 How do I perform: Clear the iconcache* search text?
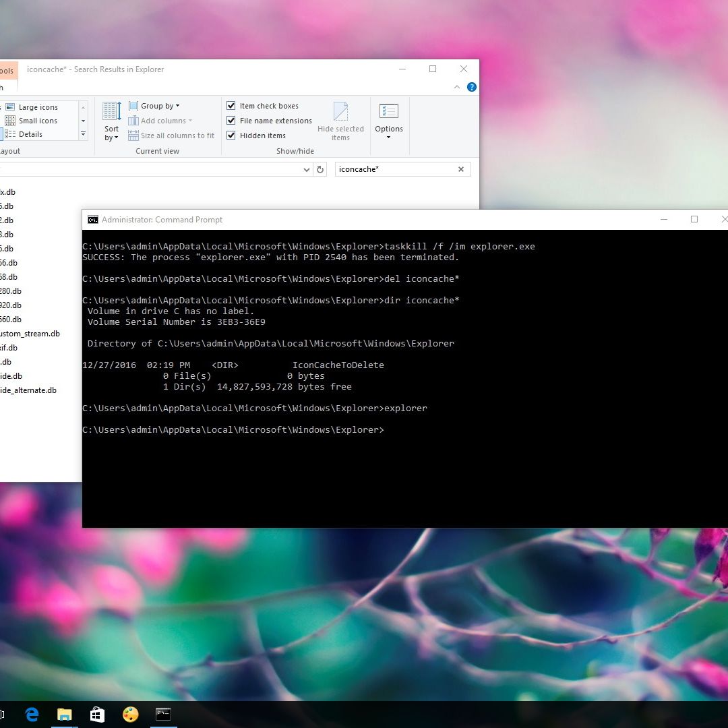[461, 169]
